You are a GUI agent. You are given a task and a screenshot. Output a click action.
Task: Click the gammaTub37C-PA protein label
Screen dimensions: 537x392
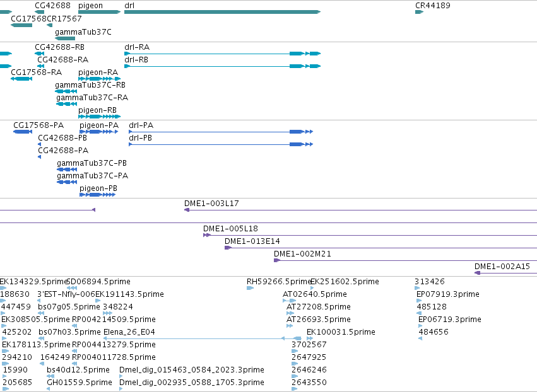point(93,176)
